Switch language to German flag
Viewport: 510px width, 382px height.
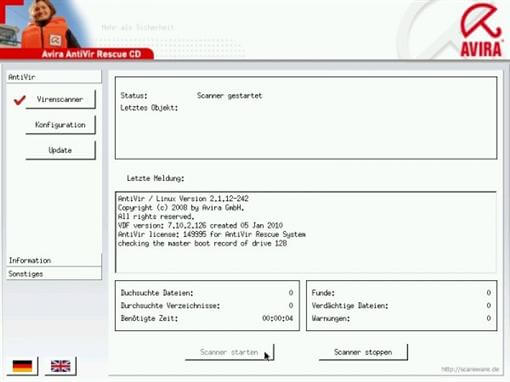point(22,366)
